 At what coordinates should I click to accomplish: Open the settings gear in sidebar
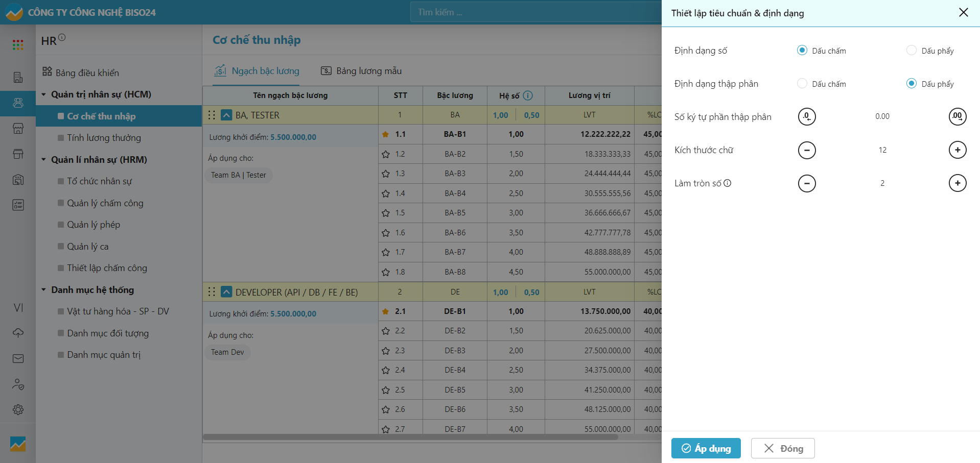coord(18,409)
